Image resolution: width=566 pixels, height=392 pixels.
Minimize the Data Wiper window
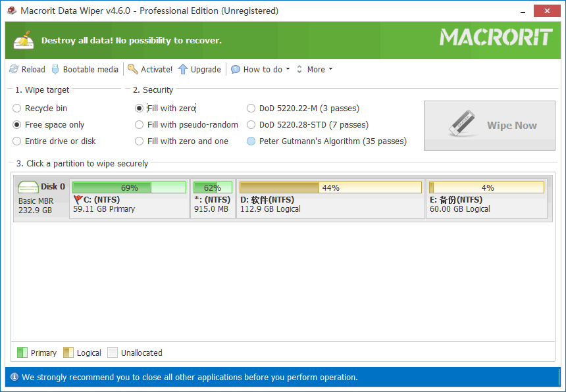point(523,11)
